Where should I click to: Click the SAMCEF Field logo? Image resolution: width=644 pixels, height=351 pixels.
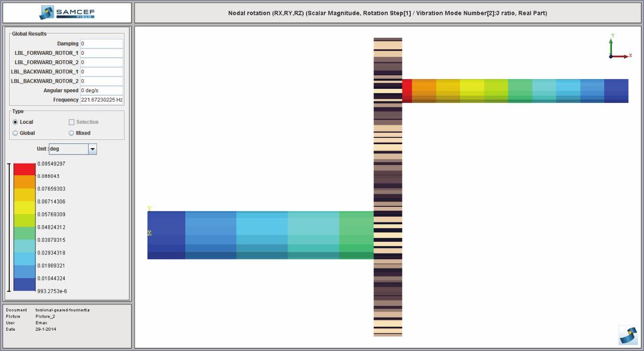pyautogui.click(x=67, y=13)
